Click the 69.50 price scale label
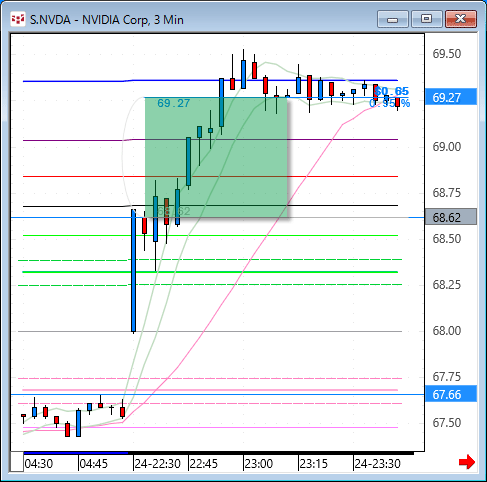Viewport: 487px width, 482px height. coord(447,54)
